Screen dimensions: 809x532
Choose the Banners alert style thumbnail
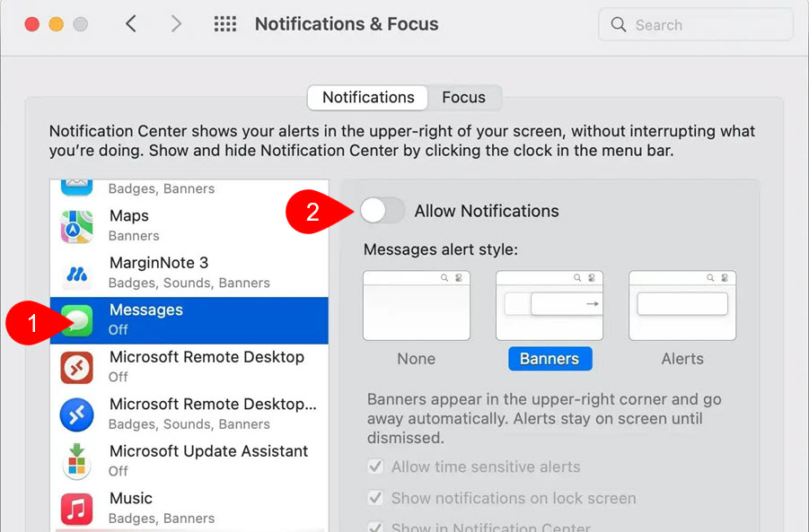point(550,305)
